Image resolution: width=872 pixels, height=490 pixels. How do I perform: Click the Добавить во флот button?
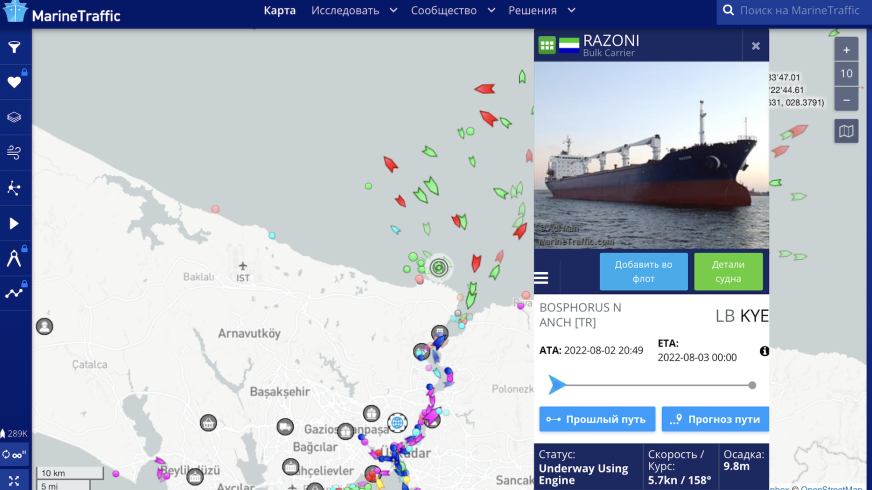click(643, 271)
